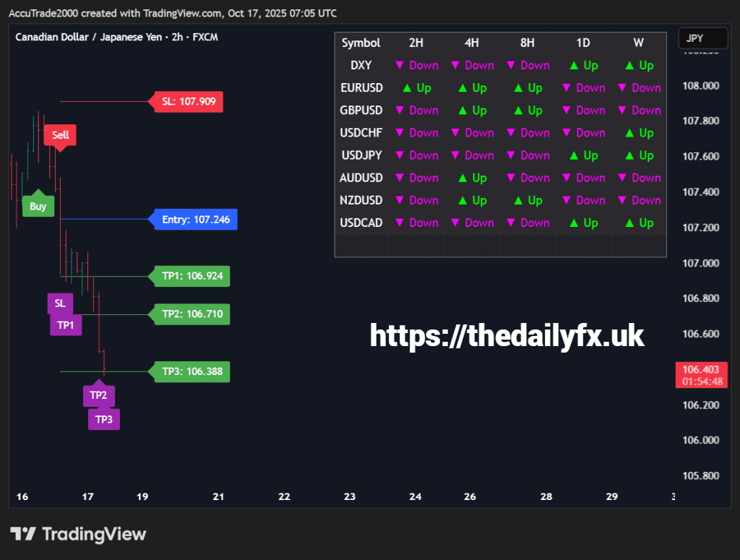Open the thedailyfx.uk link

click(507, 336)
